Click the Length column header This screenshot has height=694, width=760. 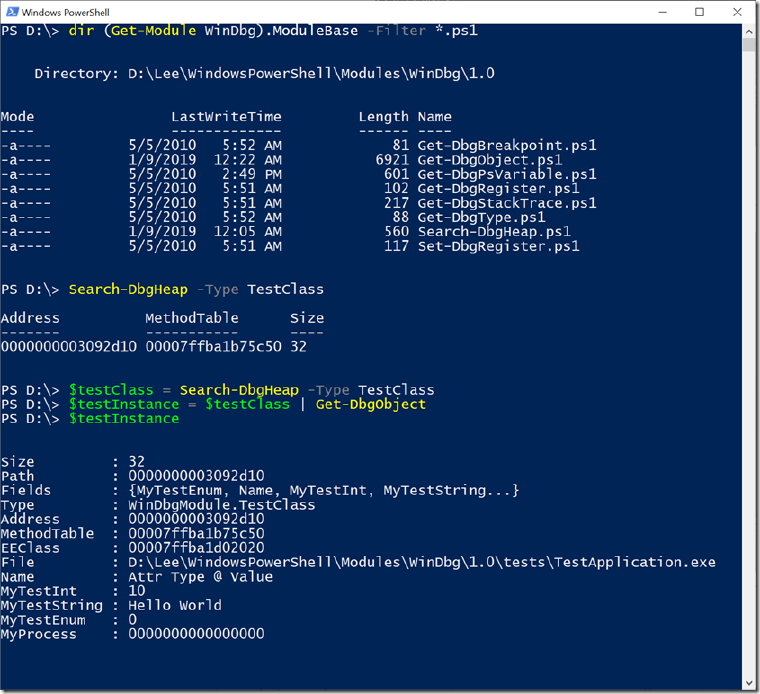pyautogui.click(x=383, y=117)
